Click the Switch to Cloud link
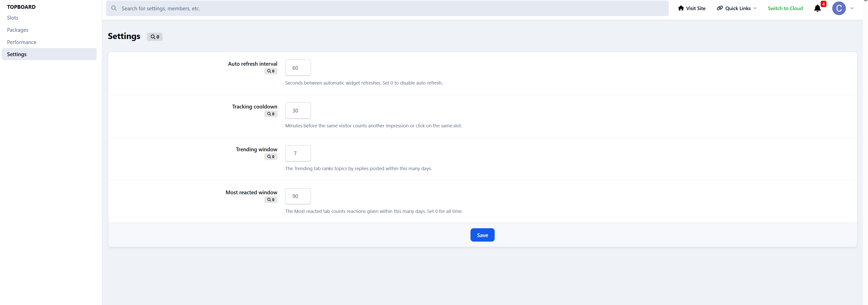 click(785, 8)
